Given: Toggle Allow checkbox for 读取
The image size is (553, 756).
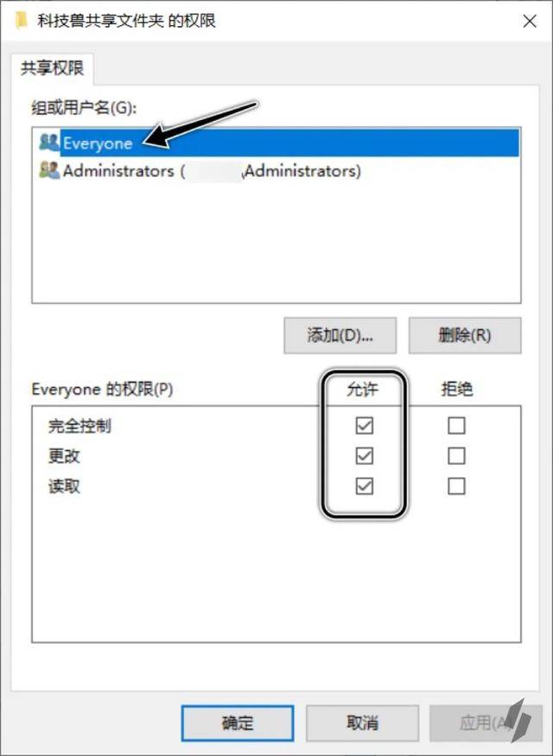Looking at the screenshot, I should (x=364, y=486).
